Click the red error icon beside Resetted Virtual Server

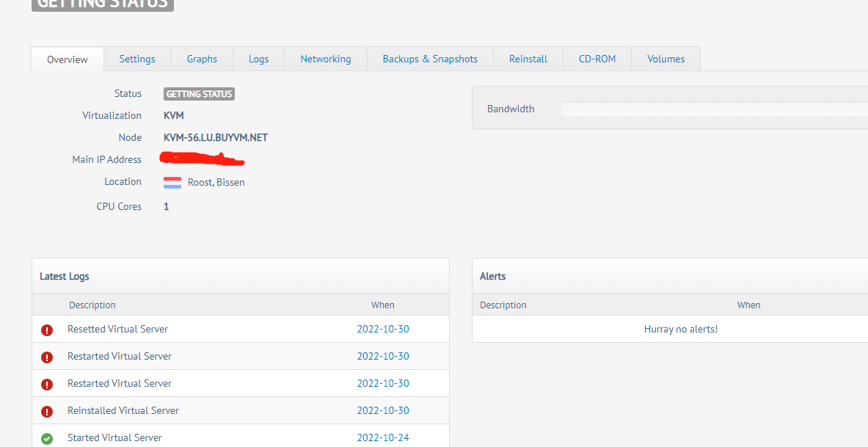pos(47,330)
